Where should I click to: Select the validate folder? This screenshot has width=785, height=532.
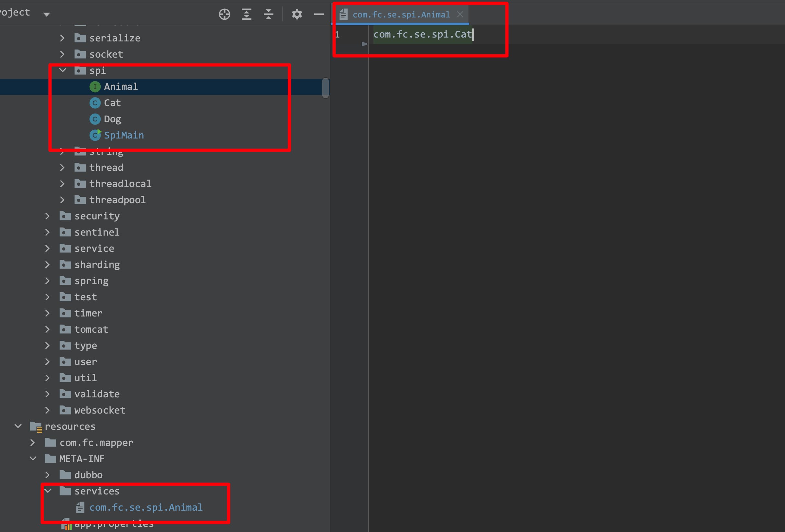(97, 394)
